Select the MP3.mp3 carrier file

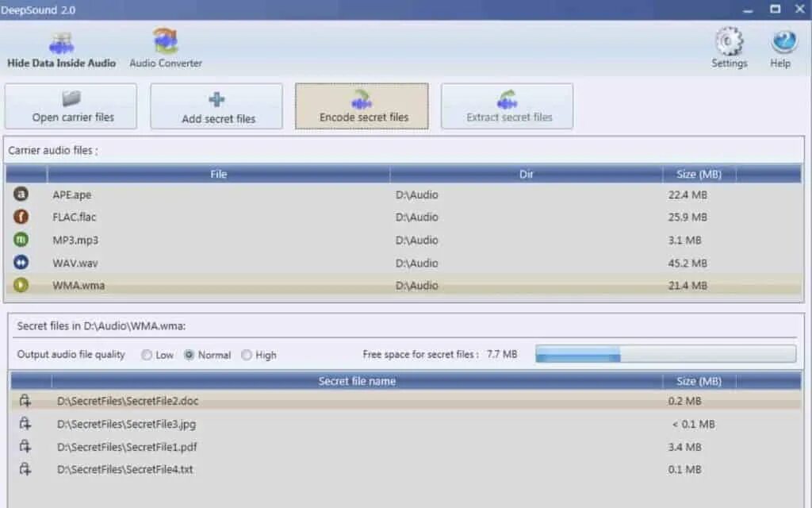[404, 240]
